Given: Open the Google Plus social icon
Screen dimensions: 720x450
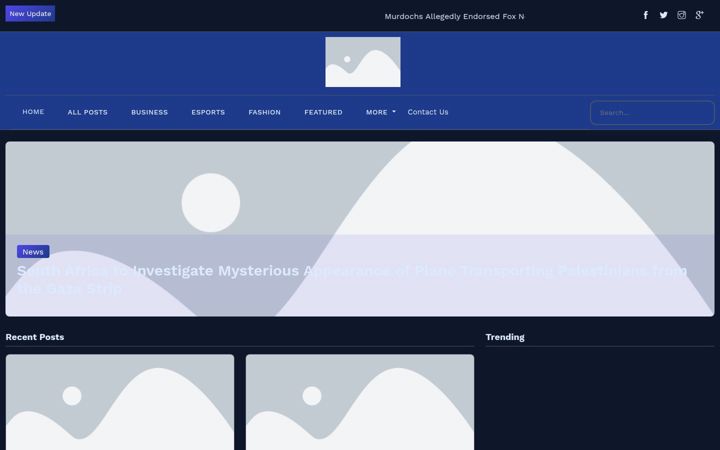Looking at the screenshot, I should [699, 15].
